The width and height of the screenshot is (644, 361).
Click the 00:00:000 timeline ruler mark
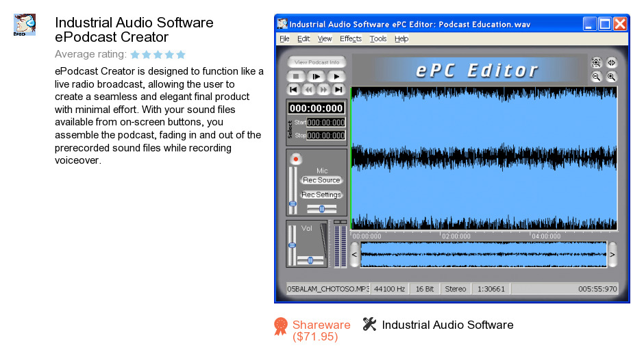pos(367,236)
